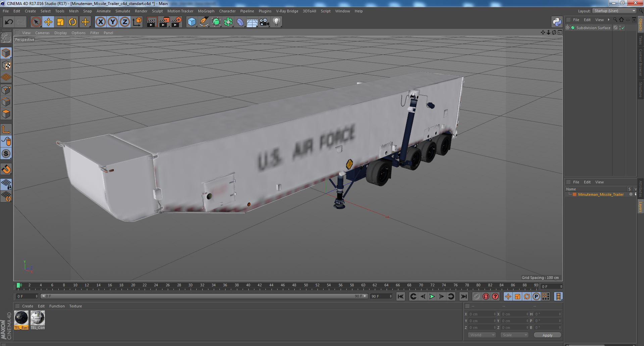
Task: Step to next frame
Action: pos(441,296)
